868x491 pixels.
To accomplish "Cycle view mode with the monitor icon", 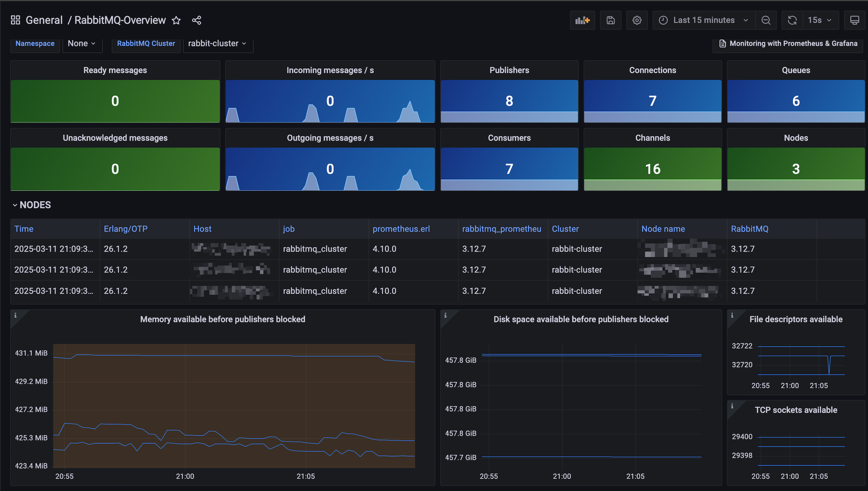I will click(x=854, y=20).
